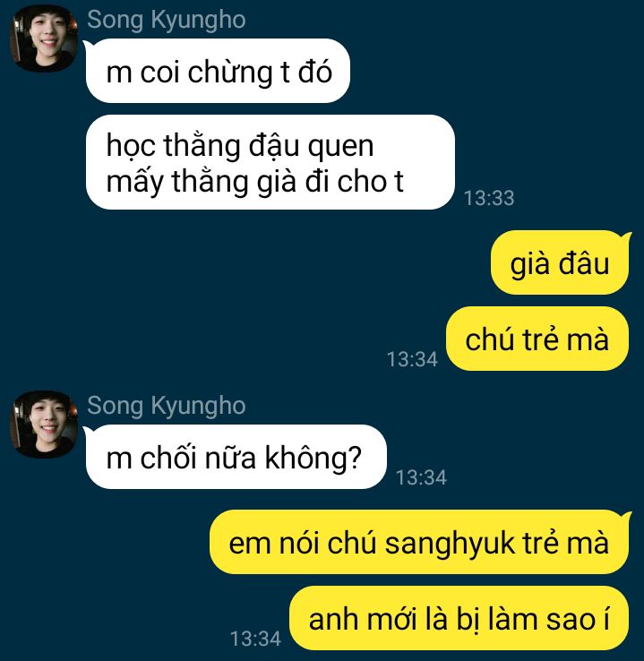Select the word 'chừng' in the first message
The height and width of the screenshot is (661, 644).
pos(230,73)
